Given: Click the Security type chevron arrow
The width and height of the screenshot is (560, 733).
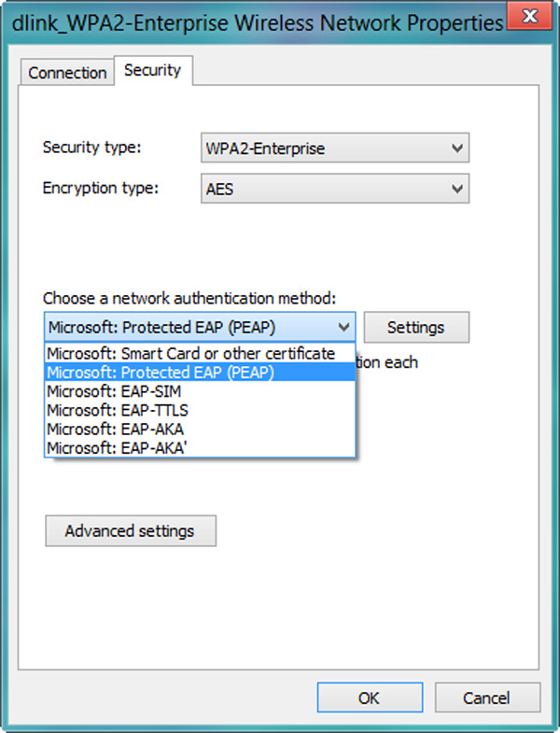Looking at the screenshot, I should [x=457, y=148].
